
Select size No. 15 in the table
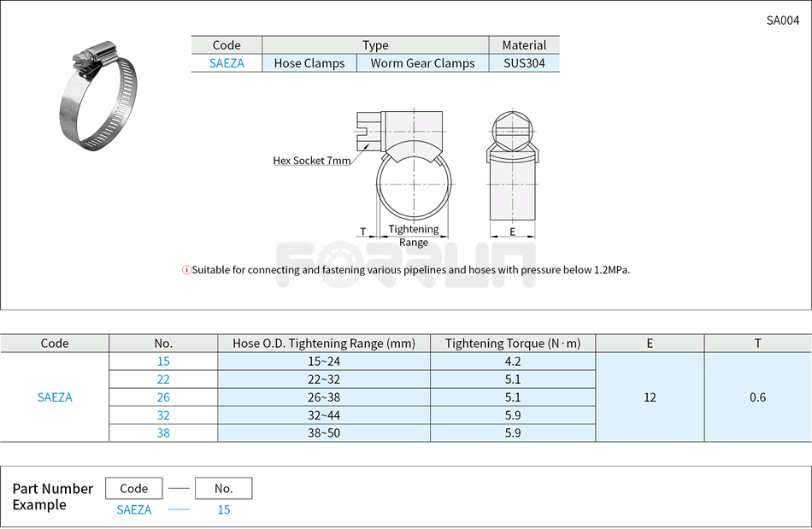click(x=163, y=361)
